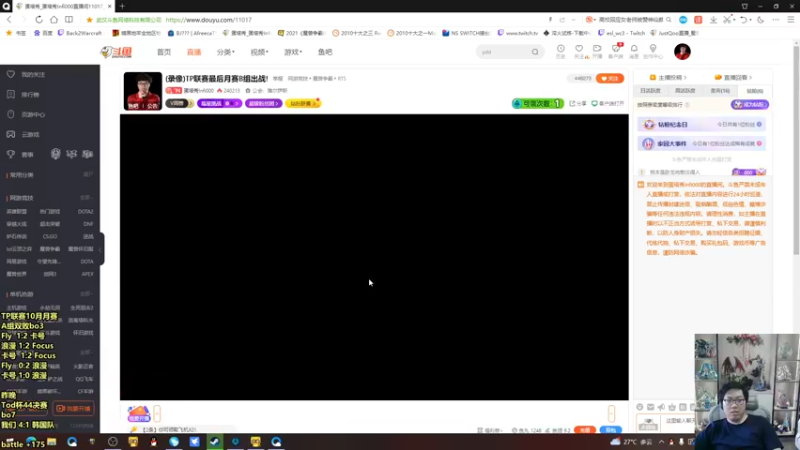The height and width of the screenshot is (450, 800).
Task: Click the start streaming button in sidebar bottom
Action: pyautogui.click(x=74, y=409)
